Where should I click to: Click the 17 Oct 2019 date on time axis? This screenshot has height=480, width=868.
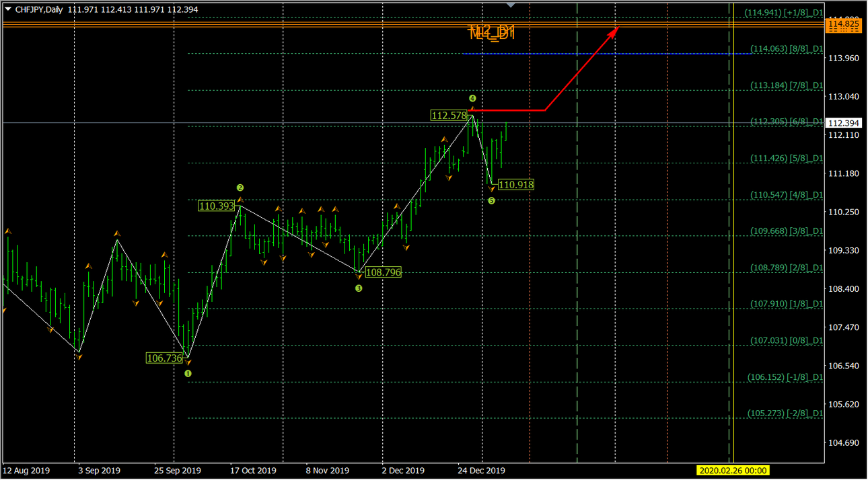coord(254,471)
